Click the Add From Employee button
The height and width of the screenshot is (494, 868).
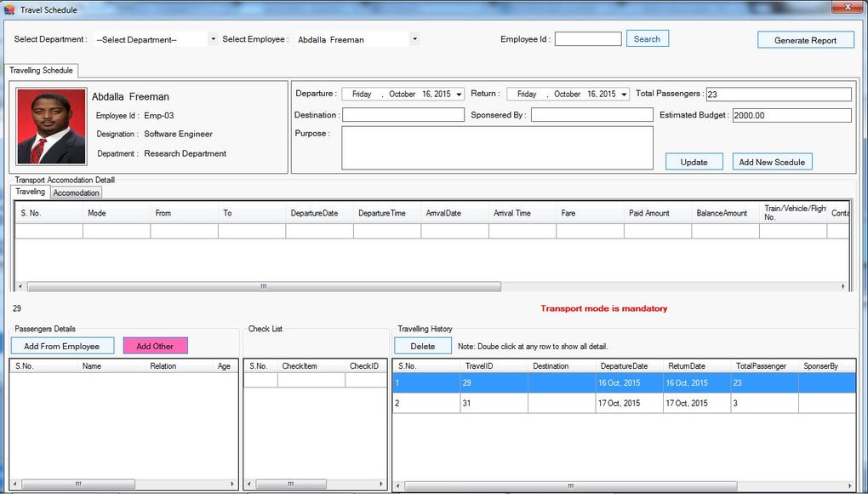click(x=62, y=346)
